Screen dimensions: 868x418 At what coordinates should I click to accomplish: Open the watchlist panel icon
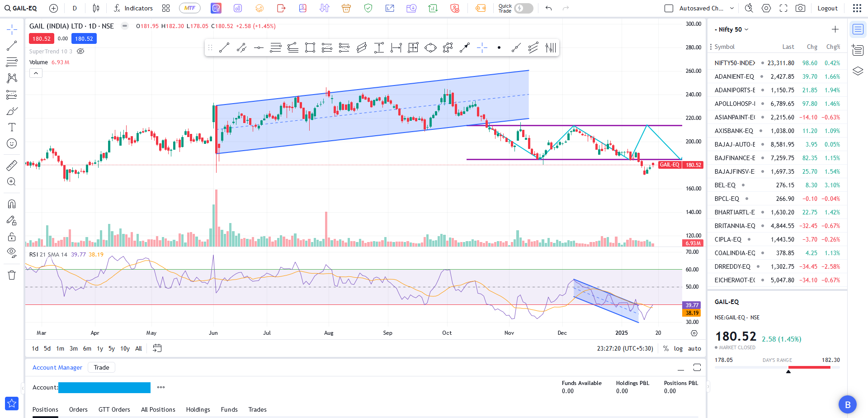[x=858, y=29]
